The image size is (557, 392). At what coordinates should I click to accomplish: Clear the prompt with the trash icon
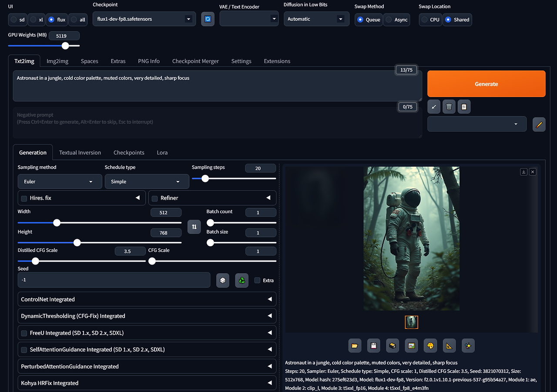449,107
